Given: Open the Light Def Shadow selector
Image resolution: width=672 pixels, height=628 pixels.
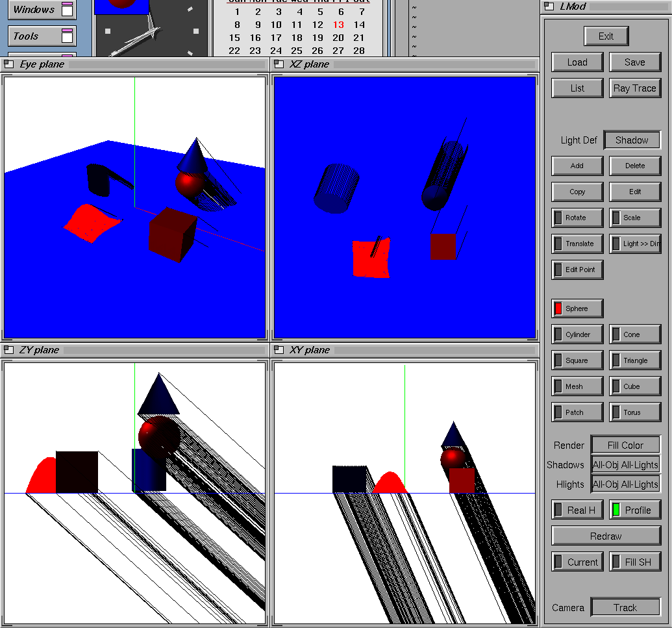Looking at the screenshot, I should [x=632, y=140].
